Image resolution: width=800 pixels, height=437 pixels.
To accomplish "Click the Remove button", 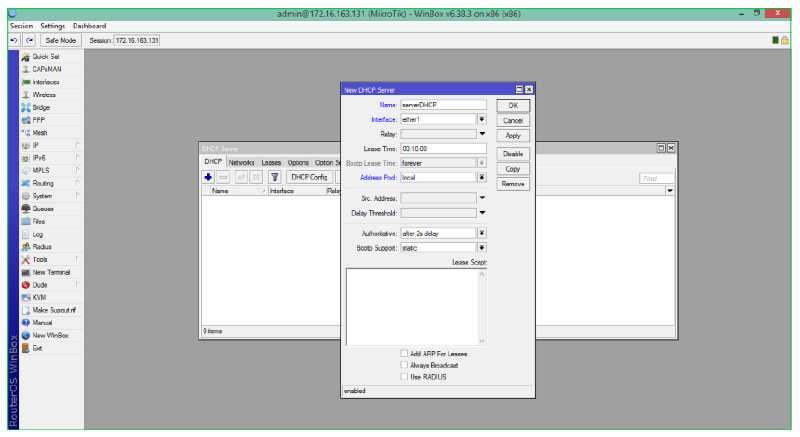I will click(513, 184).
